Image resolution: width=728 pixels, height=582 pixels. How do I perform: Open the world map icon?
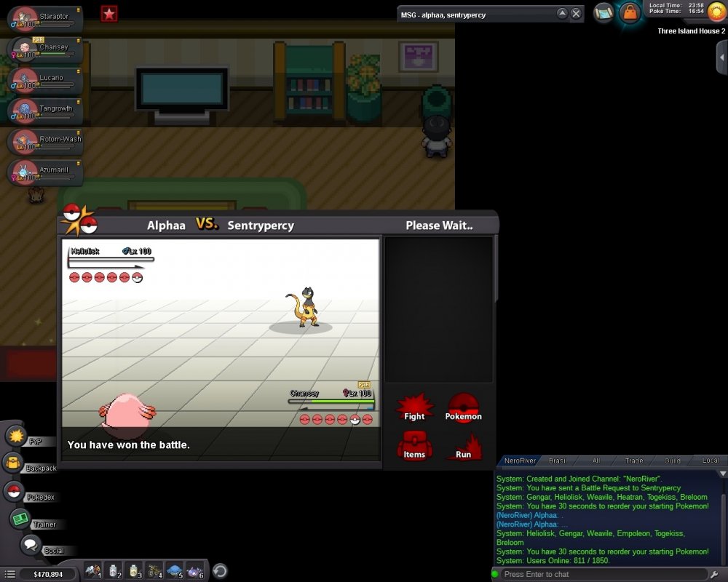tap(604, 12)
